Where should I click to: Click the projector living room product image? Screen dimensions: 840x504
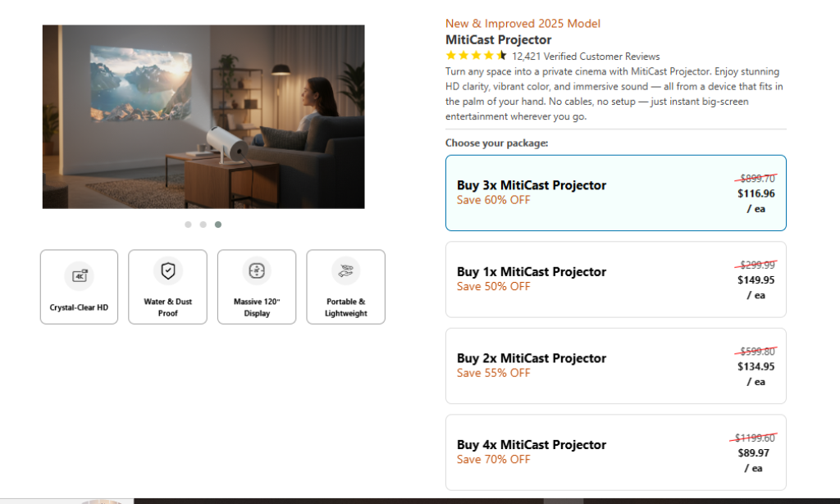(x=203, y=116)
